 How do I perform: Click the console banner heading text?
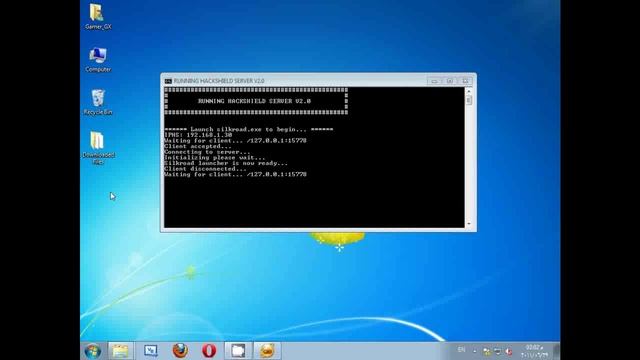(254, 101)
